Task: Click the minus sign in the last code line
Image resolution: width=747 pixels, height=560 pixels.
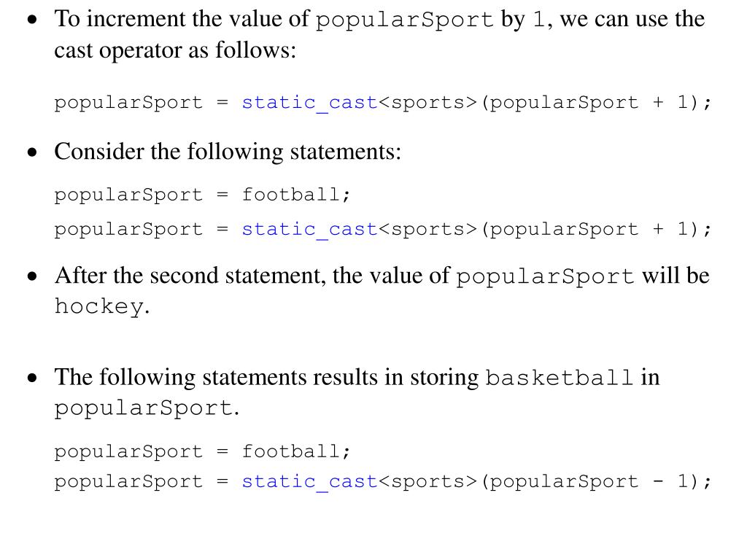Action: pos(658,481)
